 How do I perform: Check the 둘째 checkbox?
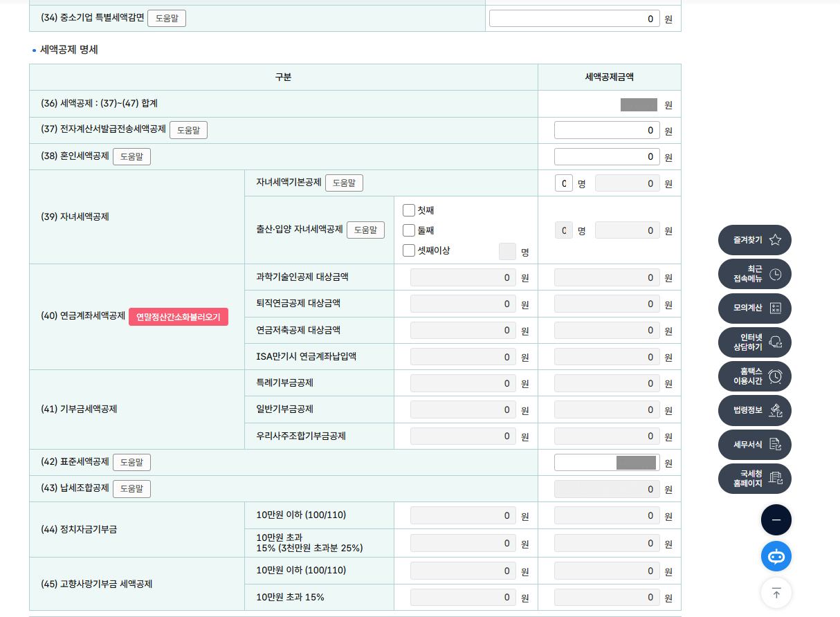[x=409, y=230]
